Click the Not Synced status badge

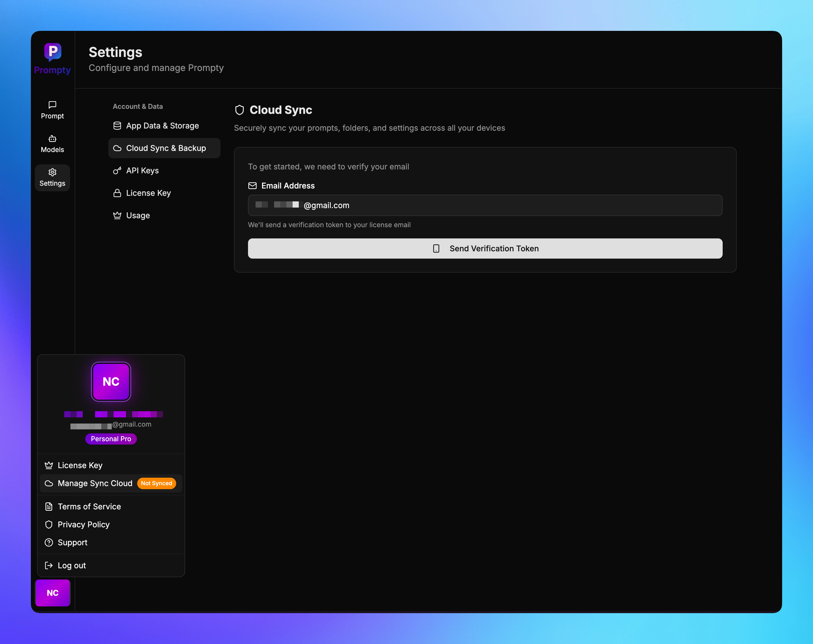click(x=156, y=483)
